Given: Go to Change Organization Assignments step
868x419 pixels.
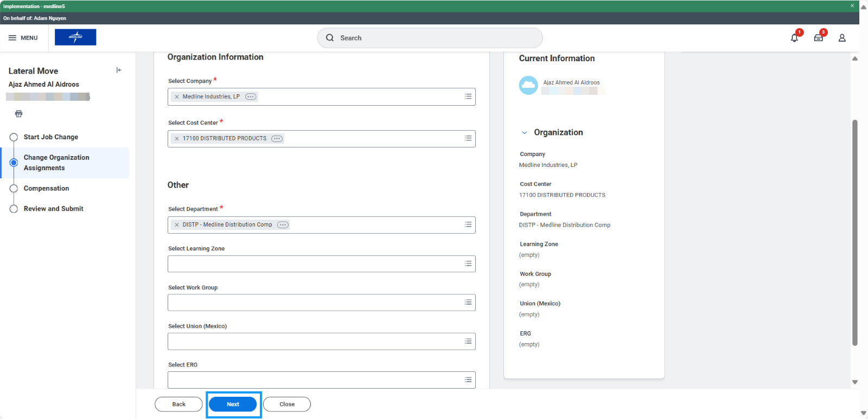Looking at the screenshot, I should tap(56, 163).
